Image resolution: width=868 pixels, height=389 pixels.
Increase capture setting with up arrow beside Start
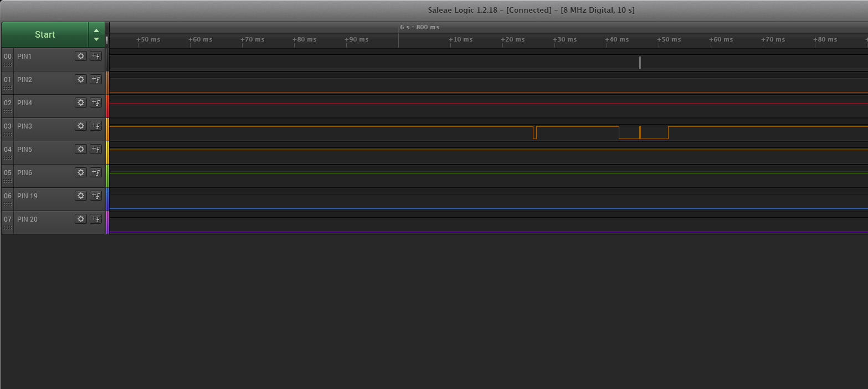(x=96, y=30)
